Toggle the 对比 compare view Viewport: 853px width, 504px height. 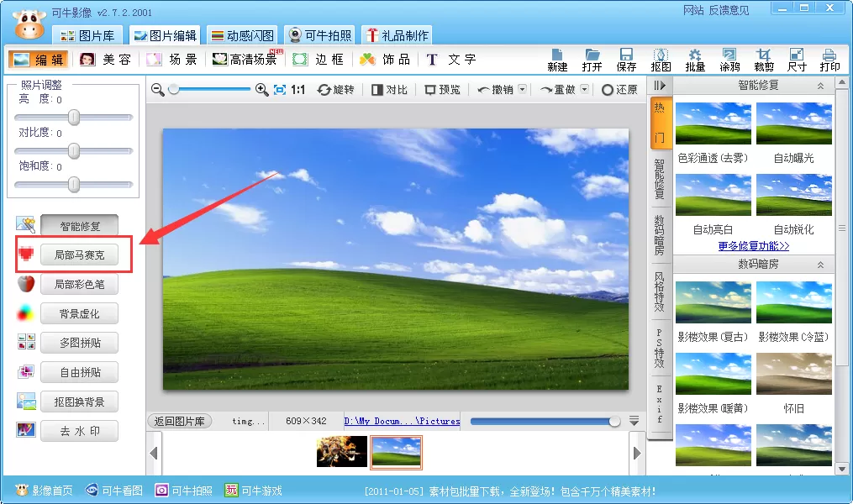point(389,90)
